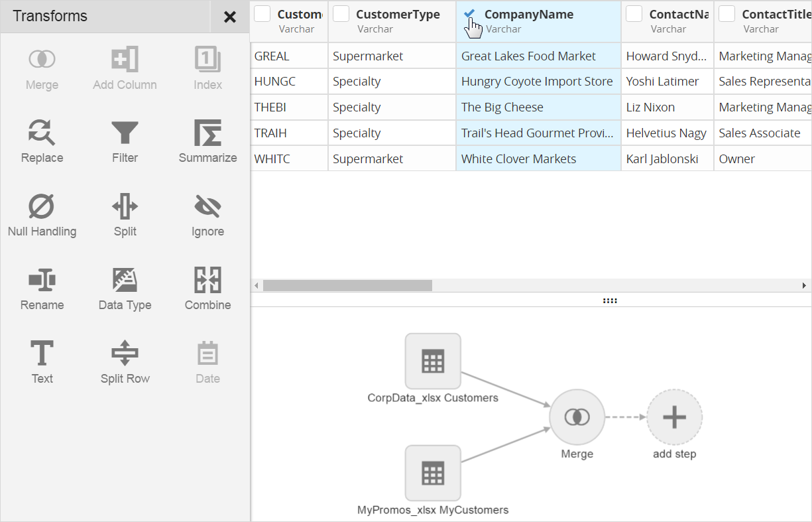Select the Merge node in the flow

[577, 417]
